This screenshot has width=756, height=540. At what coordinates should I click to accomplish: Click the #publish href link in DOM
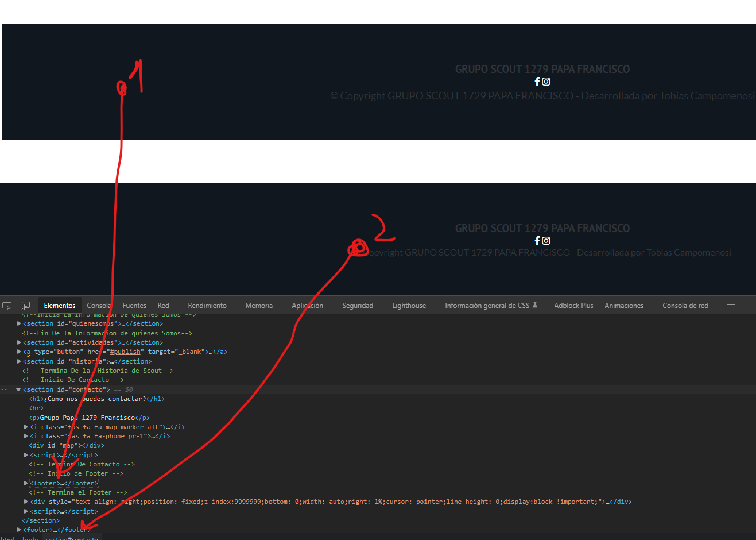point(125,352)
